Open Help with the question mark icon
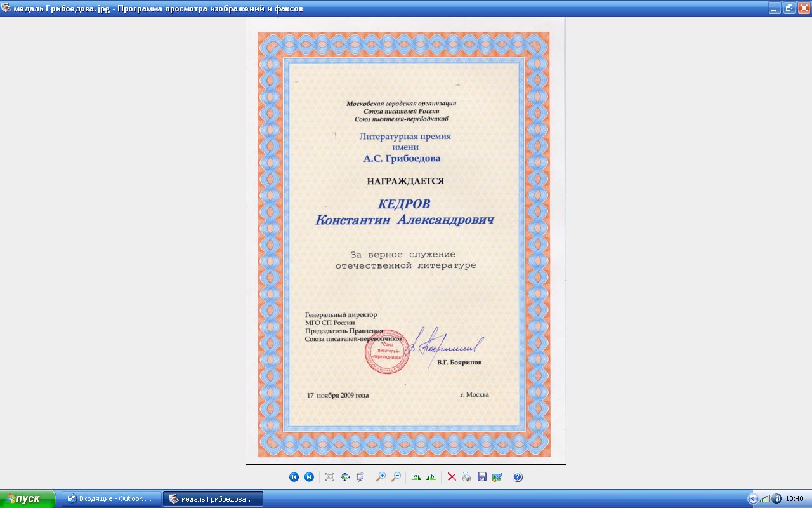The height and width of the screenshot is (508, 812). [x=518, y=477]
